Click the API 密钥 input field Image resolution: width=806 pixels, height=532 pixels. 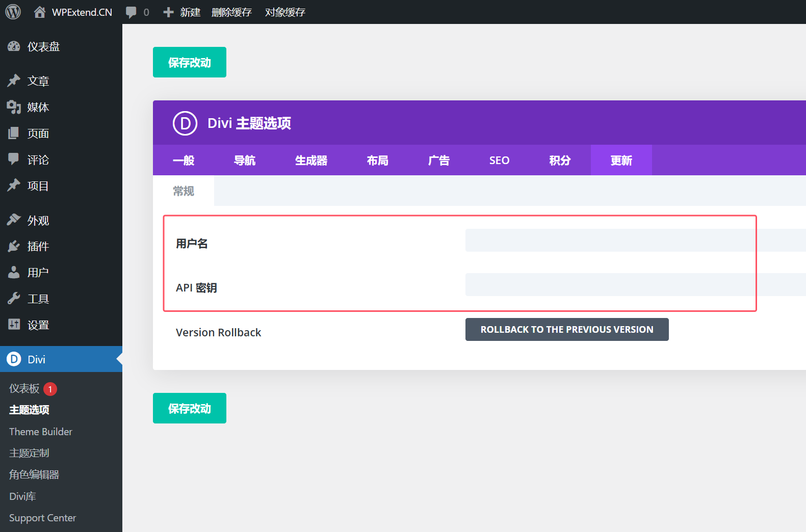tap(636, 284)
